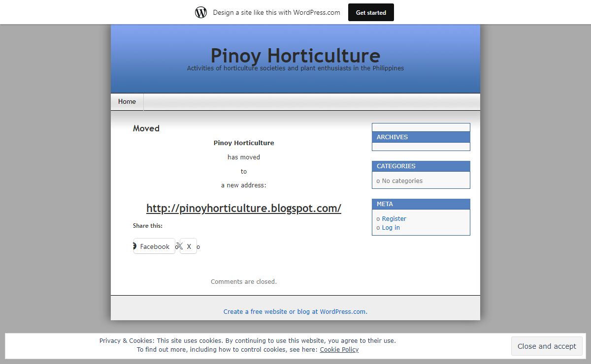Click the Meta widget heading
Viewport: 591px width, 364px height.
click(421, 204)
